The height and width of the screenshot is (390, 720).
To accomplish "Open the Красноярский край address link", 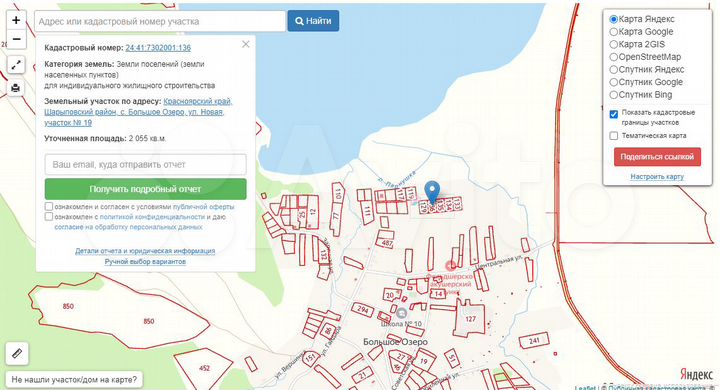I will coord(197,102).
